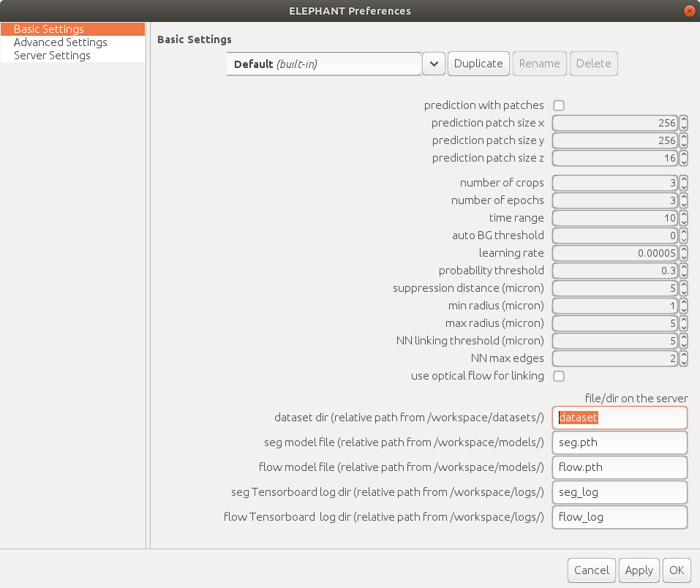Open Server Settings page

coord(72,56)
